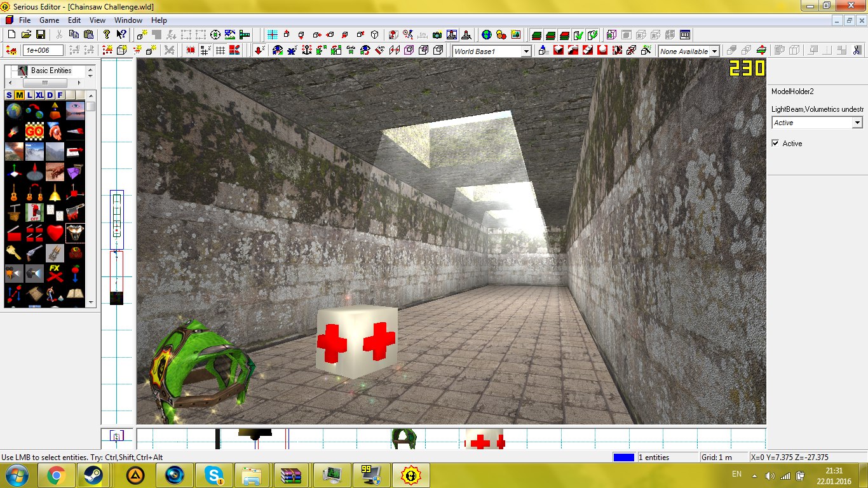Select the GO checkered entity icon
Viewport: 868px width, 488px height.
(x=34, y=132)
